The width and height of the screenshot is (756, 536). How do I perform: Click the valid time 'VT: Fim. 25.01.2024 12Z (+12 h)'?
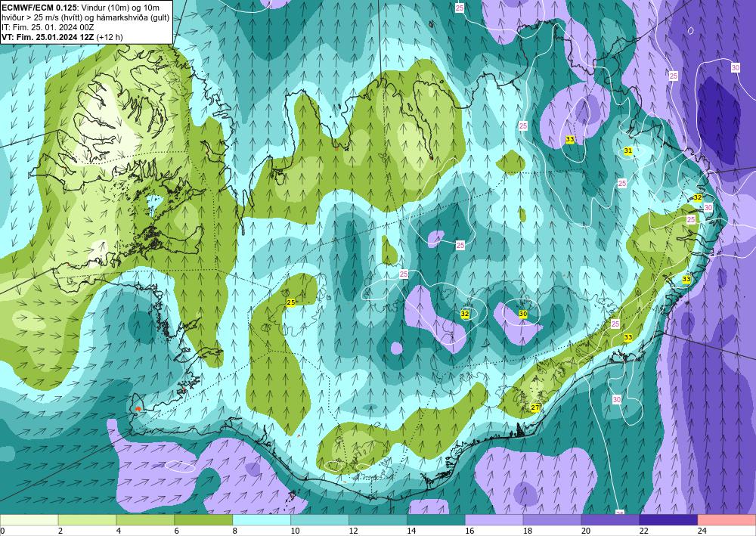62,36
